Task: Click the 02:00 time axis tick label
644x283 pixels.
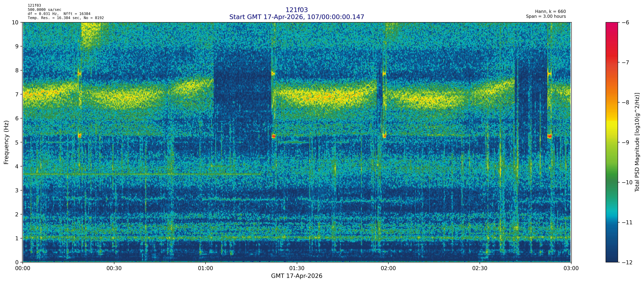Action: click(x=388, y=269)
